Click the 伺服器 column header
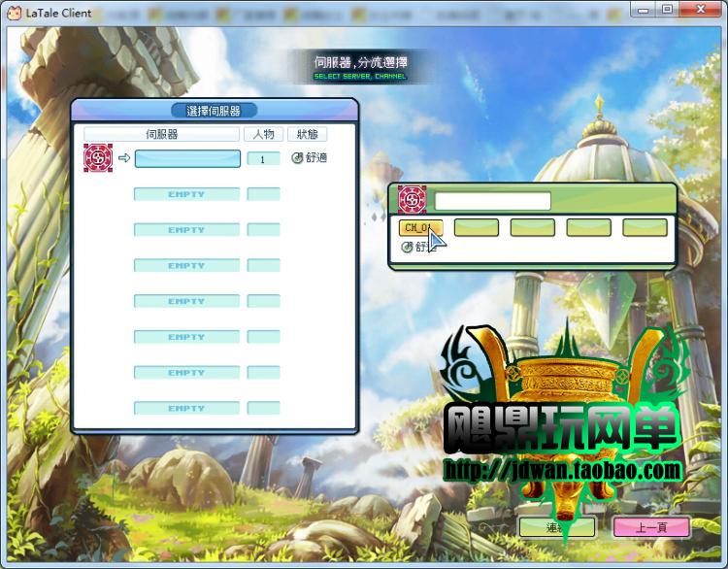 [x=161, y=134]
